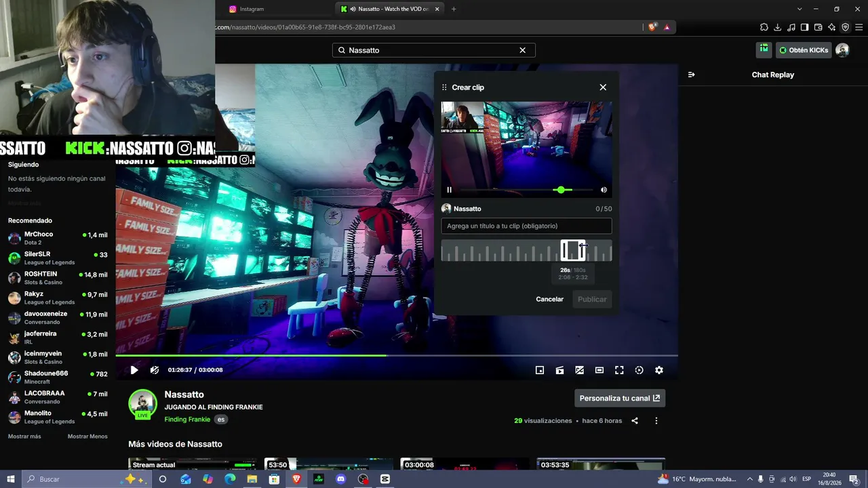Open the Brave VPN shield icon

pyautogui.click(x=845, y=27)
